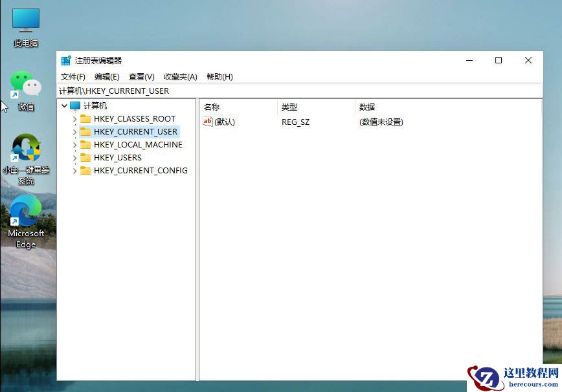Image resolution: width=562 pixels, height=392 pixels.
Task: Open the 收藏夹 menu
Action: [x=180, y=76]
